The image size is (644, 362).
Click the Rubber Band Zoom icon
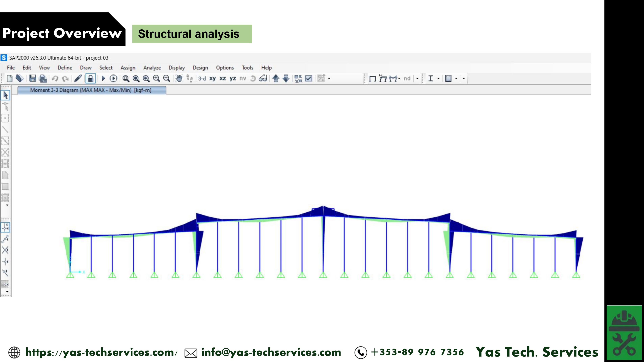(x=126, y=78)
